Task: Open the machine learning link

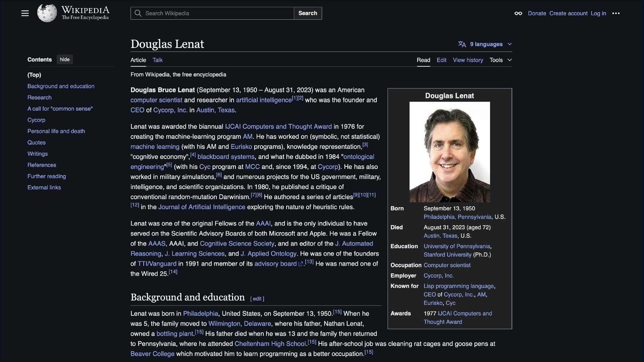Action: tap(155, 146)
